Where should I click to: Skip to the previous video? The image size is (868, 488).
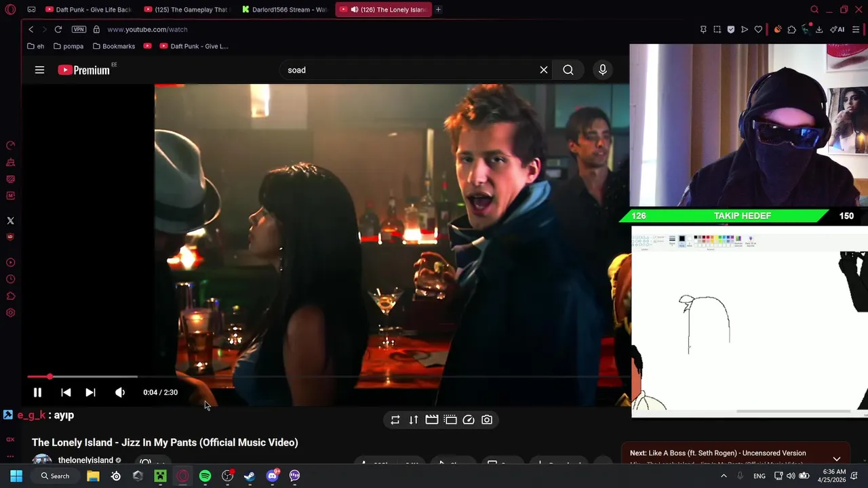[x=66, y=392]
